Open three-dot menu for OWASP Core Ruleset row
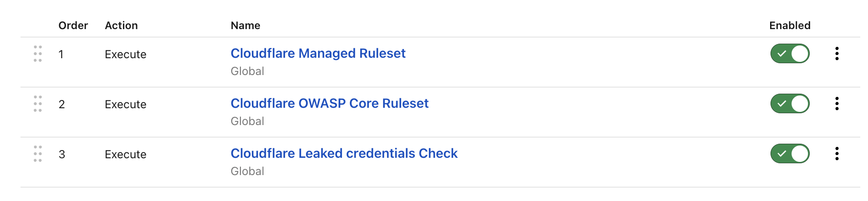 837,104
